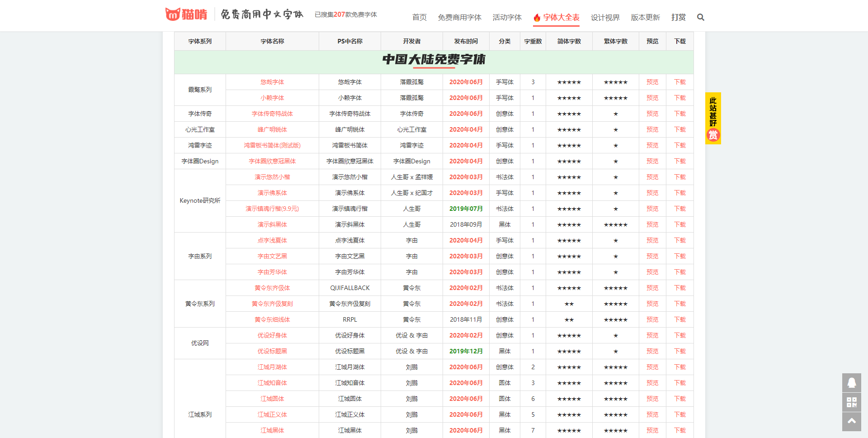The height and width of the screenshot is (438, 868).
Task: Open 免费商用字体 nav item
Action: pyautogui.click(x=460, y=17)
